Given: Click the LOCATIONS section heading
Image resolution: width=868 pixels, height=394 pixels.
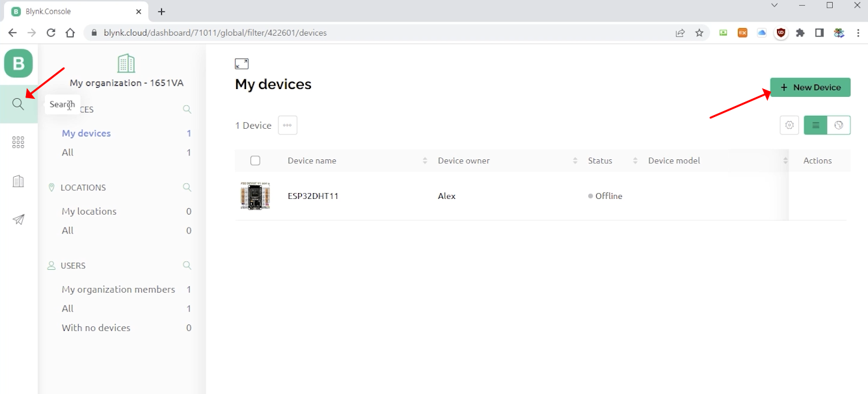Looking at the screenshot, I should point(83,187).
